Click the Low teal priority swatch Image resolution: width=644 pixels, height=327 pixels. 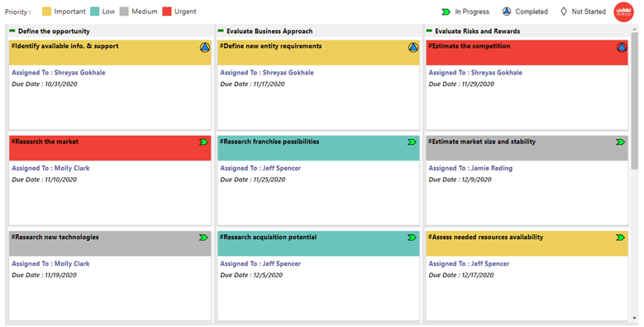pos(95,12)
